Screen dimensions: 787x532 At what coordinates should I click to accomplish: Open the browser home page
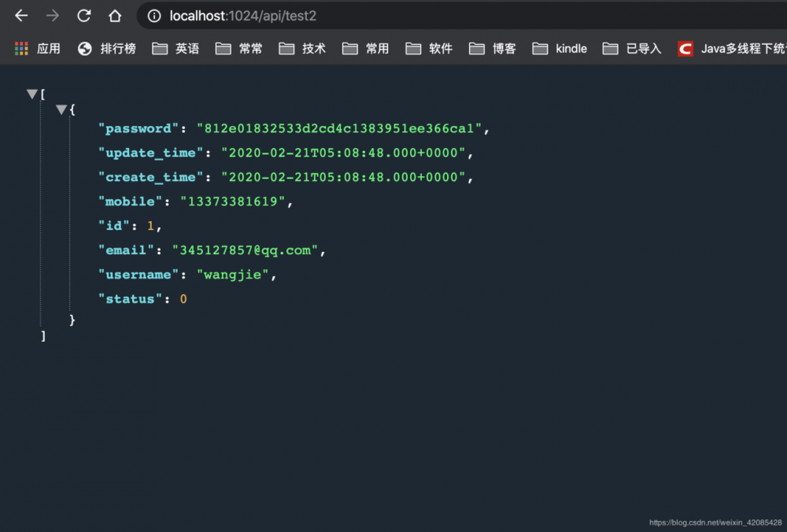click(115, 15)
